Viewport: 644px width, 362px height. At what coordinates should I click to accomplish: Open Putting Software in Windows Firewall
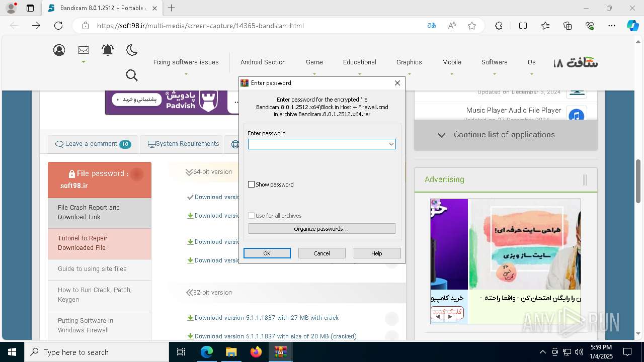[x=100, y=325]
